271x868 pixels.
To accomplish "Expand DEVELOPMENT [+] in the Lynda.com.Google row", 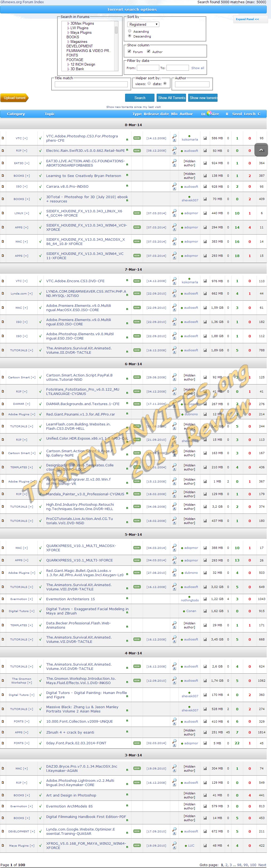I will pos(22,831).
